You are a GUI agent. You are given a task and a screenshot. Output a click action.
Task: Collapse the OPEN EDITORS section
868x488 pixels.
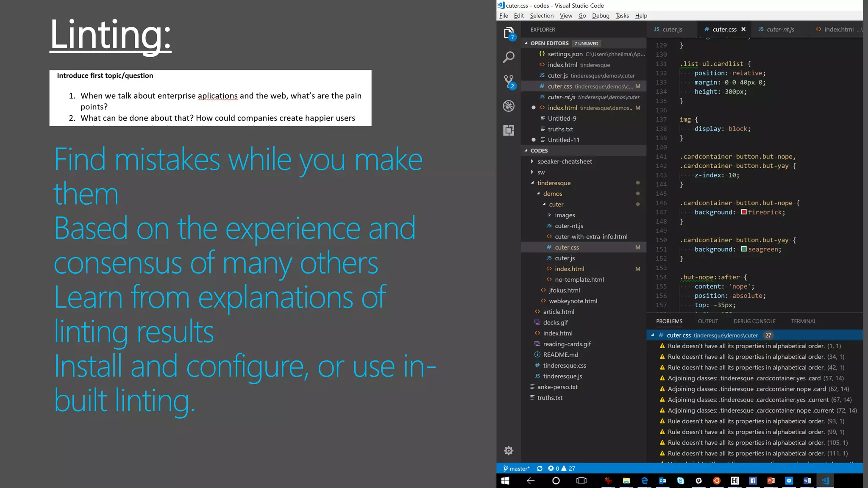526,43
